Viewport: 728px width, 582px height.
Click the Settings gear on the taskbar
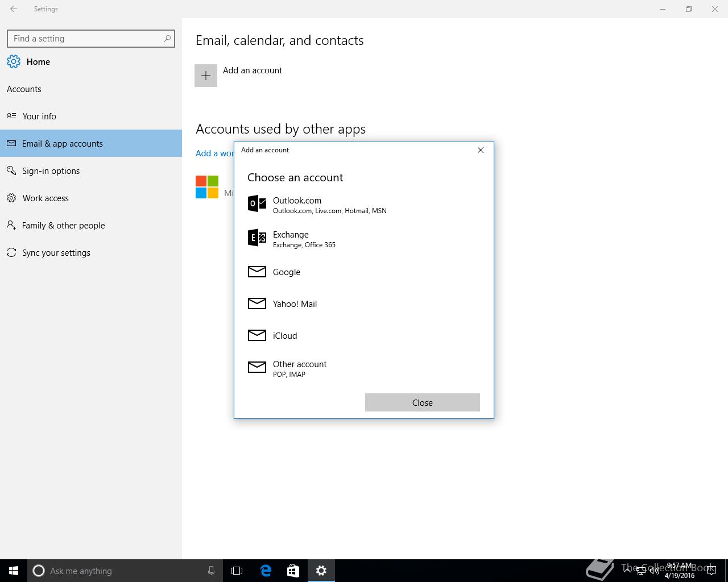coord(321,571)
